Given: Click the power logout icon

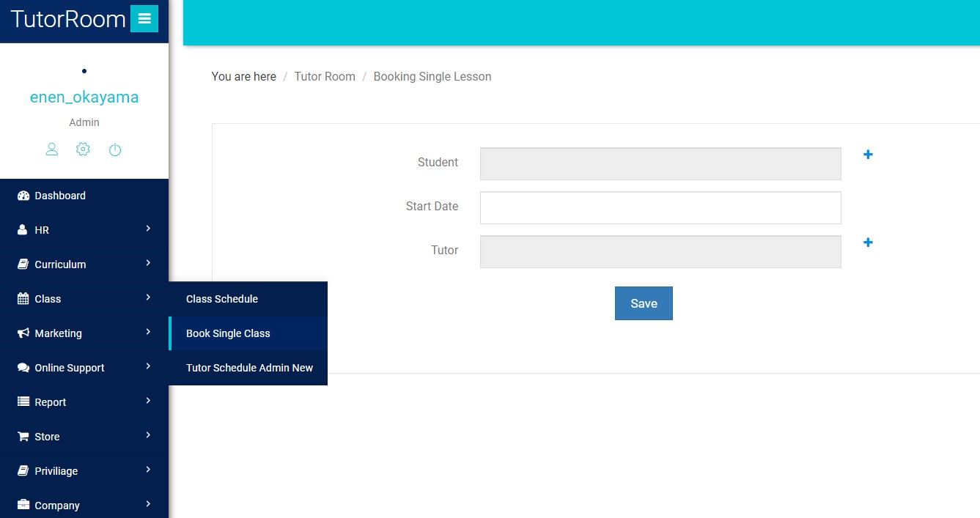Looking at the screenshot, I should 115,149.
